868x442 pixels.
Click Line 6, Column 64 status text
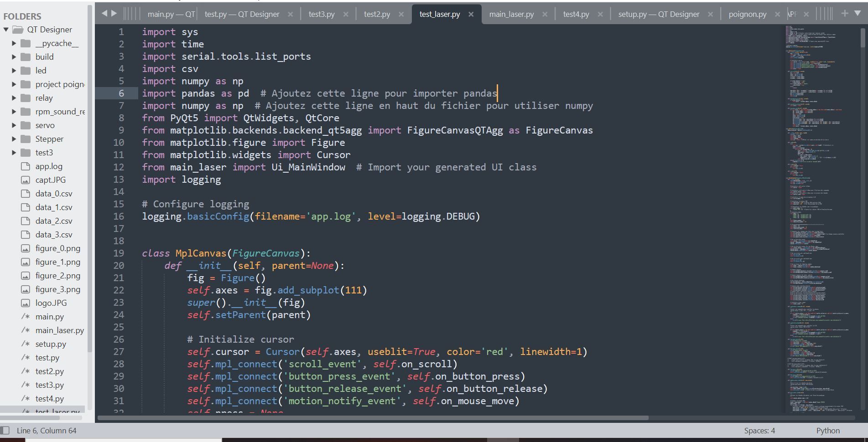[x=47, y=431]
